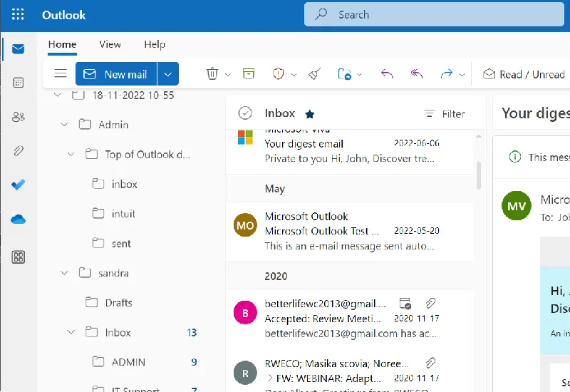The height and width of the screenshot is (392, 570).
Task: Click the Delete trash icon
Action: [x=212, y=74]
